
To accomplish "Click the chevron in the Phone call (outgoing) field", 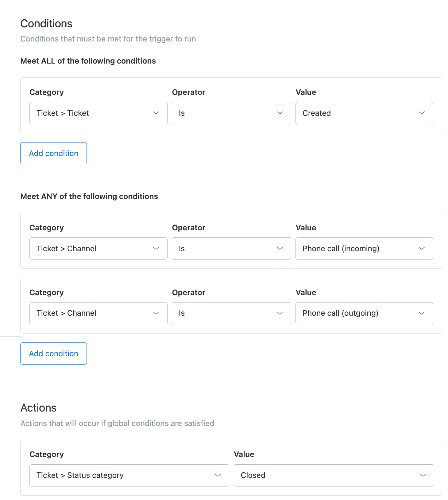I will point(422,313).
